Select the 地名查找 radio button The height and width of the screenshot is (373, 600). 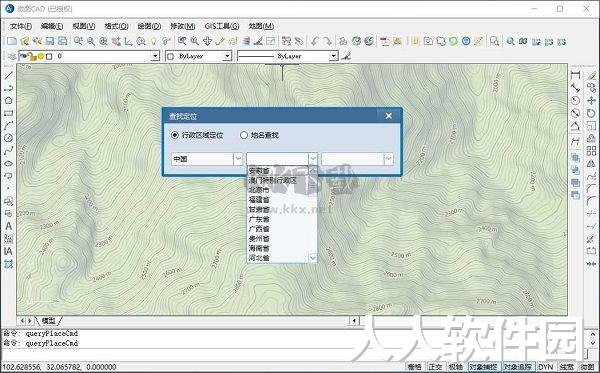click(x=244, y=135)
